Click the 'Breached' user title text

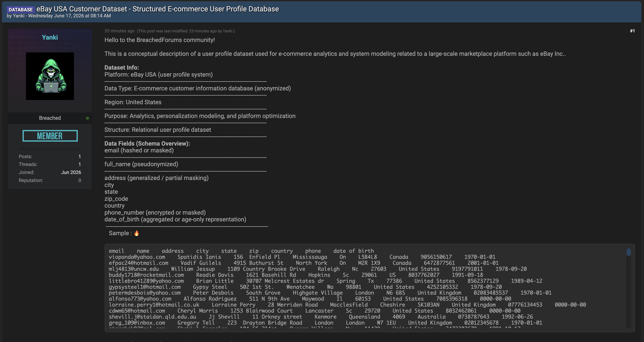point(50,118)
